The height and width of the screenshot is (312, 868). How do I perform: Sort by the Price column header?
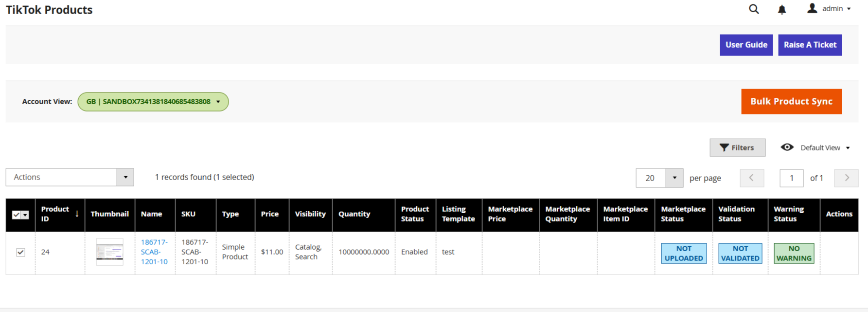pyautogui.click(x=270, y=214)
